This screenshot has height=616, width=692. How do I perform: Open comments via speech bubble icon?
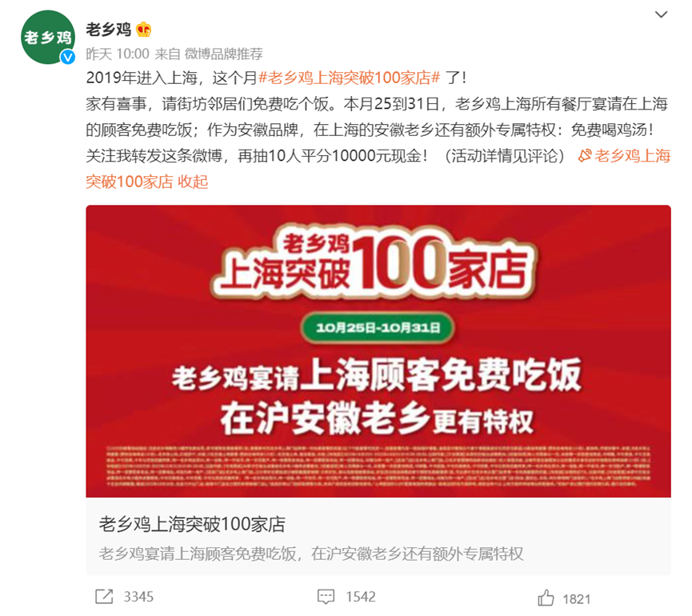[326, 597]
